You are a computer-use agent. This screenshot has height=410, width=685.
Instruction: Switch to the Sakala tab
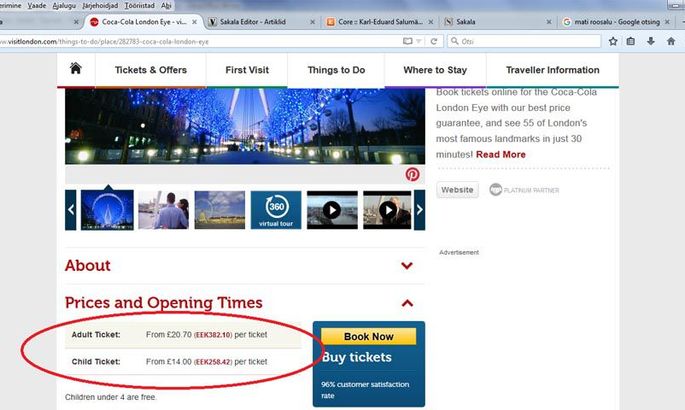(x=498, y=22)
